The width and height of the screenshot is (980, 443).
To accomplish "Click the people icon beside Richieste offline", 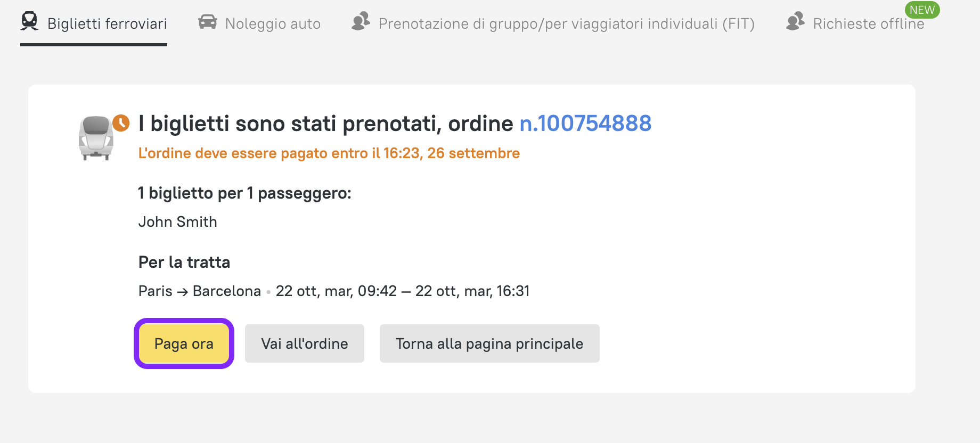I will point(795,21).
